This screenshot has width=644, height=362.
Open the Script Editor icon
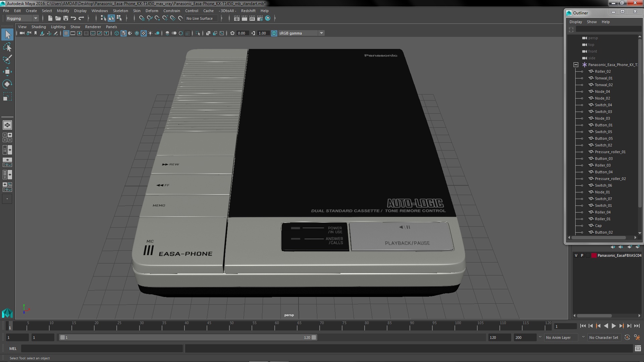pyautogui.click(x=638, y=349)
